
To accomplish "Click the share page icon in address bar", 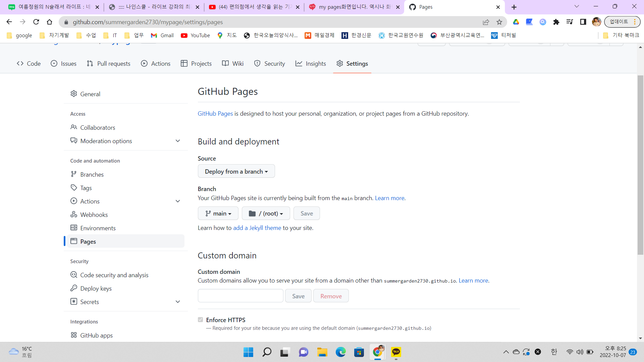I will [486, 22].
